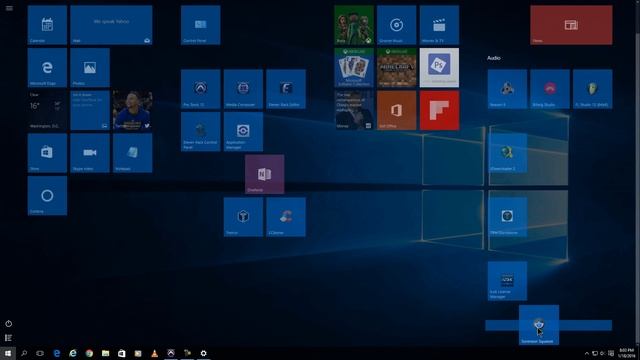
Task: Click the Start screen vertical scrollbar
Action: pos(638,173)
